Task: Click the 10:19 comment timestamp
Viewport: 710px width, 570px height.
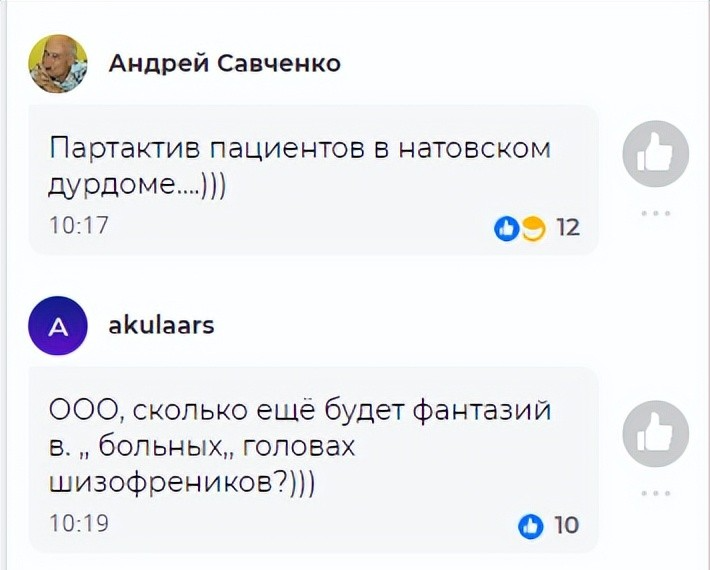Action: pyautogui.click(x=79, y=523)
